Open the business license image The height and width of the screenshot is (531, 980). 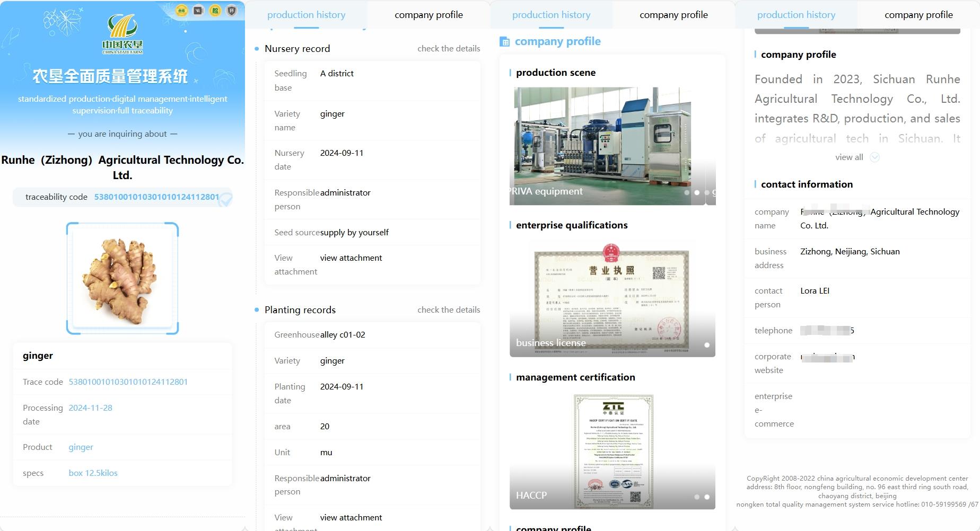612,298
